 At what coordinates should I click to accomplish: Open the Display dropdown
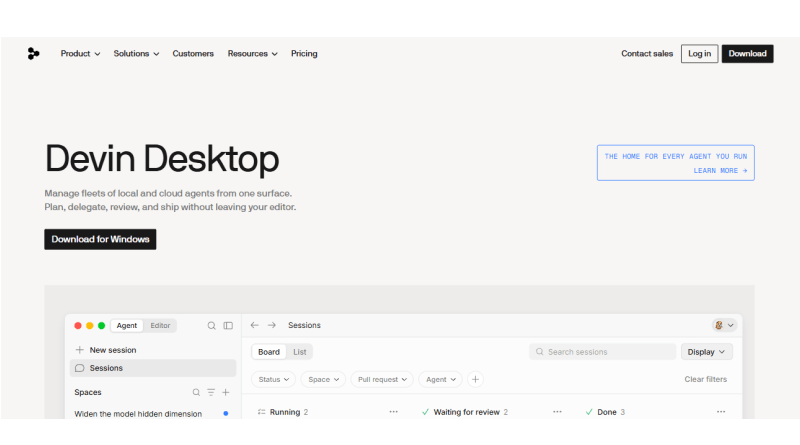pyautogui.click(x=707, y=352)
